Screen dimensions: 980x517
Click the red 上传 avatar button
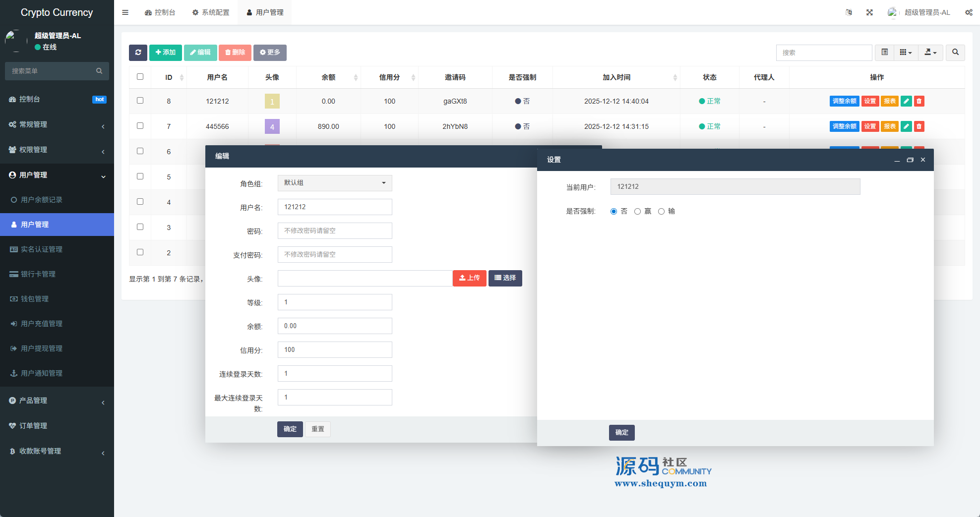tap(469, 278)
